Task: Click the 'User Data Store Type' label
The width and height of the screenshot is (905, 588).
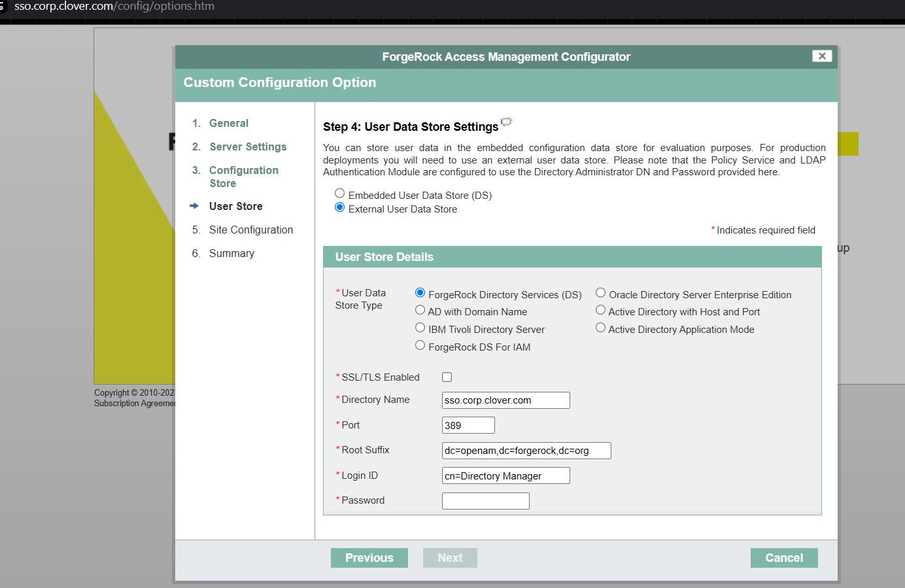Action: click(x=360, y=299)
